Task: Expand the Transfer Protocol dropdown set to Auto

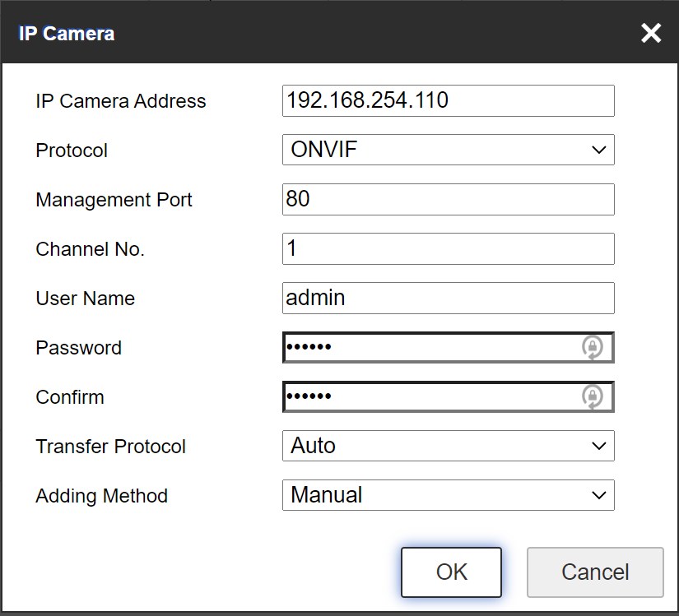Action: tap(448, 447)
